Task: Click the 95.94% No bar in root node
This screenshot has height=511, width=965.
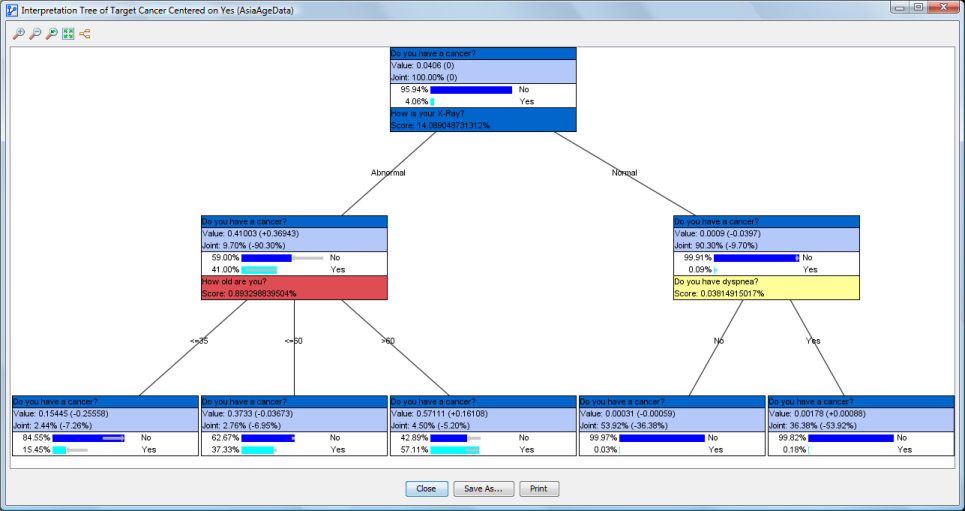Action: (472, 89)
